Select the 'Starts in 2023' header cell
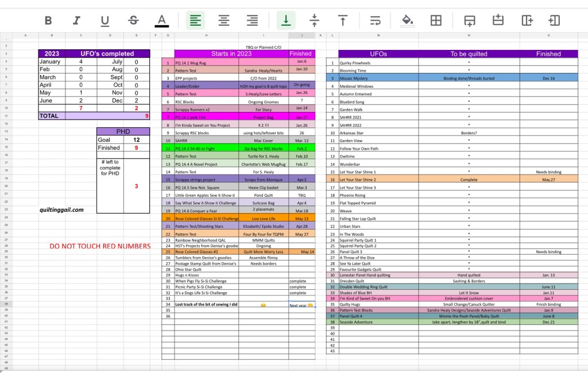The image size is (588, 373). pos(231,54)
